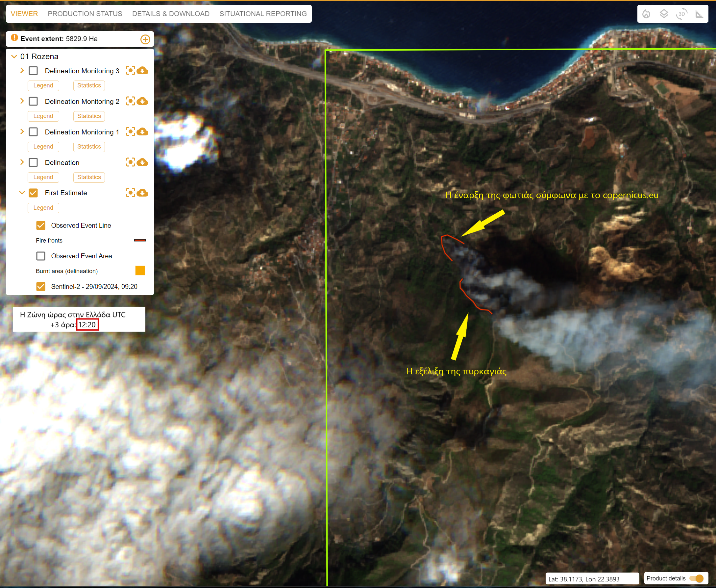Open the map layers stack icon
The image size is (716, 588).
[664, 14]
